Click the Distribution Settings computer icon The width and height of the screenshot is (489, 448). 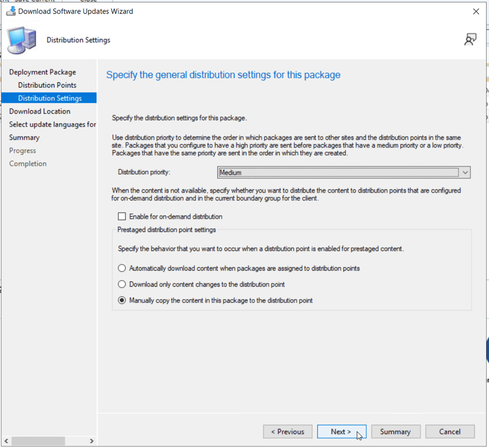point(22,40)
